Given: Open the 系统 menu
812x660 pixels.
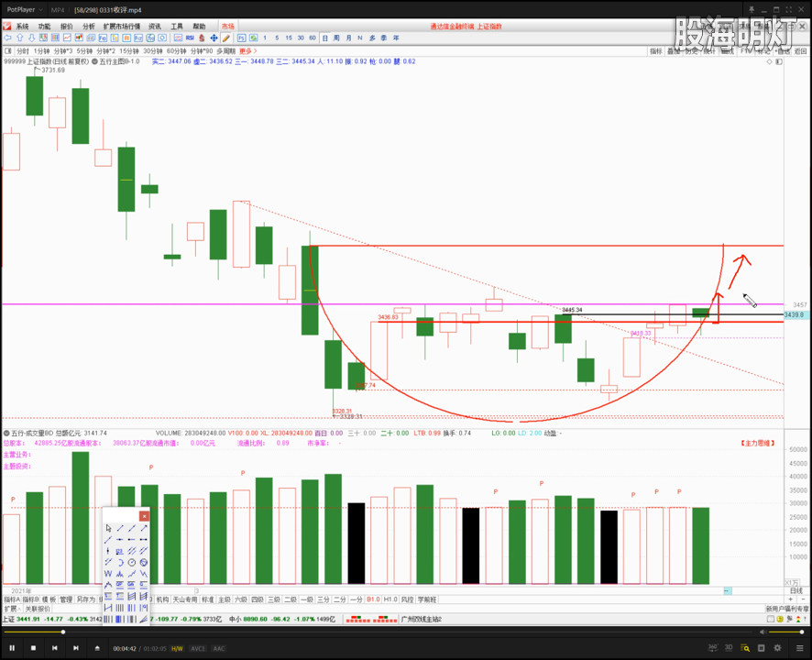Looking at the screenshot, I should pyautogui.click(x=22, y=27).
